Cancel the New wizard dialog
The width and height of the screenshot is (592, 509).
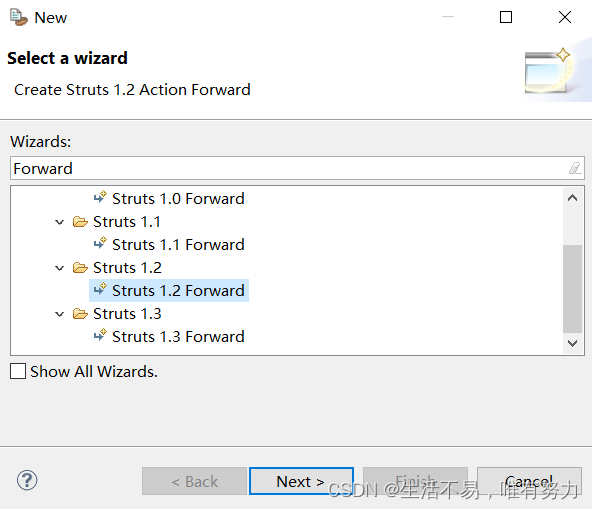[529, 481]
